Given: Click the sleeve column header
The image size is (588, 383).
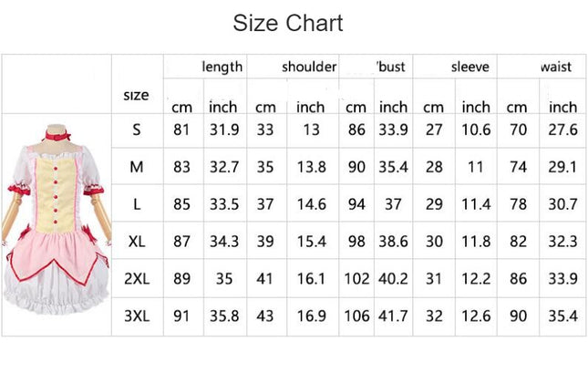Looking at the screenshot, I should [469, 67].
